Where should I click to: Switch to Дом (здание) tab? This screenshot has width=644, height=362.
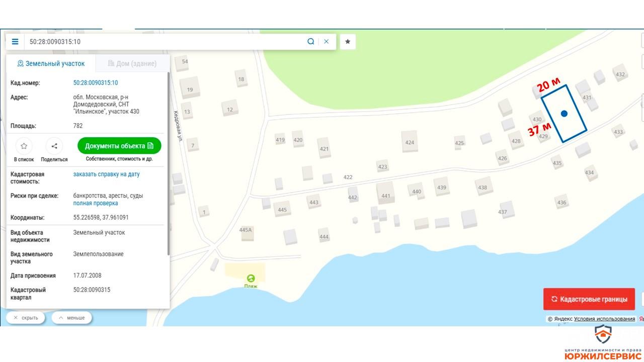pos(132,64)
